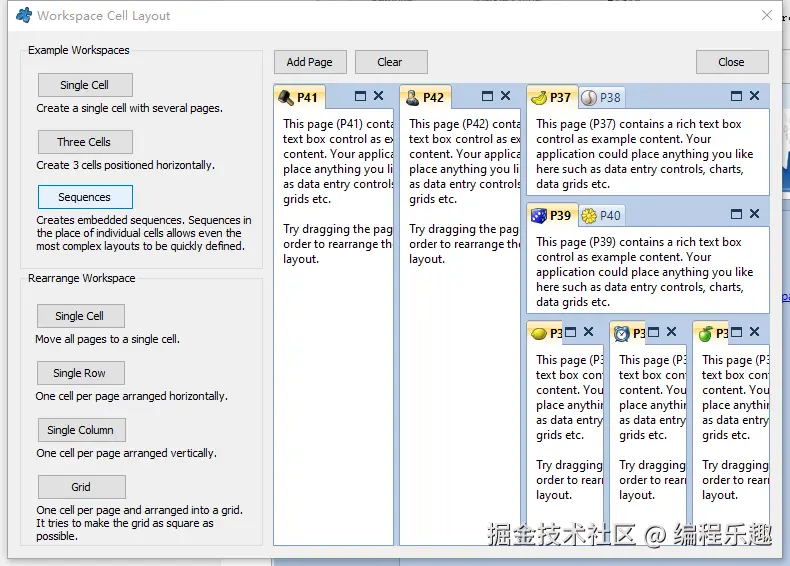Close the Workspace Cell Layout dialog
Screen dimensions: 790x566
pyautogui.click(x=767, y=15)
